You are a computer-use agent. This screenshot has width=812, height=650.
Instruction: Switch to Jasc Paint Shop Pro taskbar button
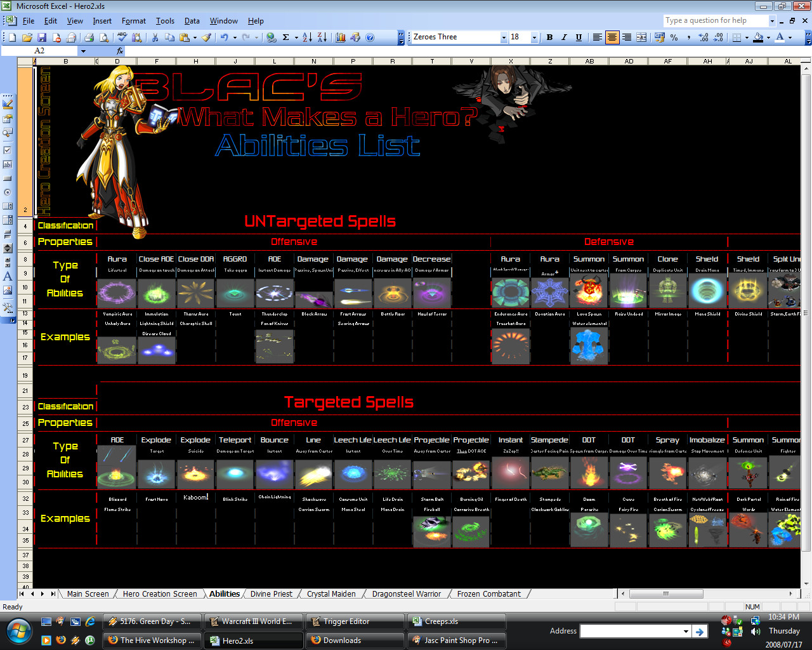[457, 640]
